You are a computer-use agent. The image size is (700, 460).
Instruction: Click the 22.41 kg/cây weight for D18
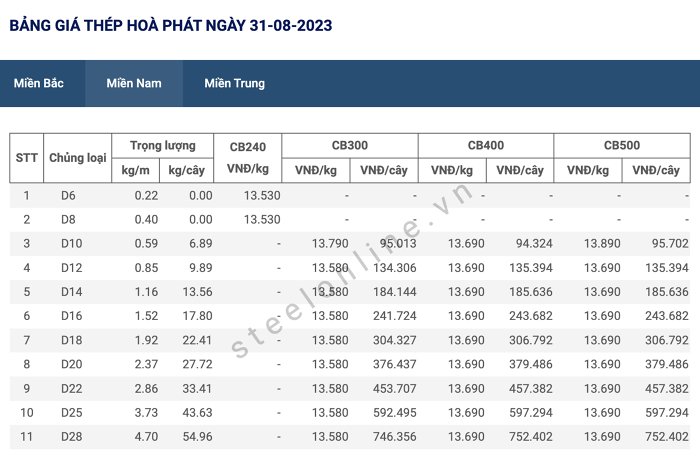click(x=197, y=340)
